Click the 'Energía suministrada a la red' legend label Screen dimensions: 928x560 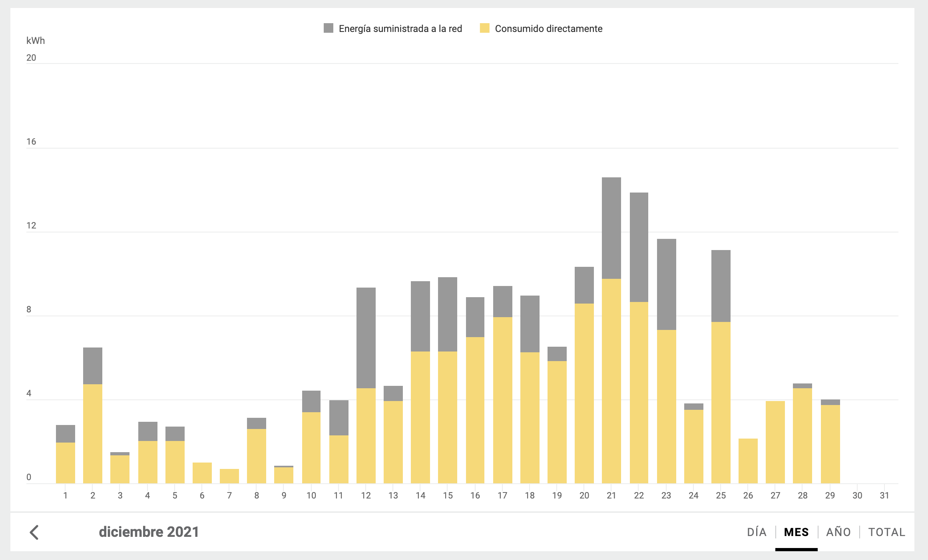(400, 29)
